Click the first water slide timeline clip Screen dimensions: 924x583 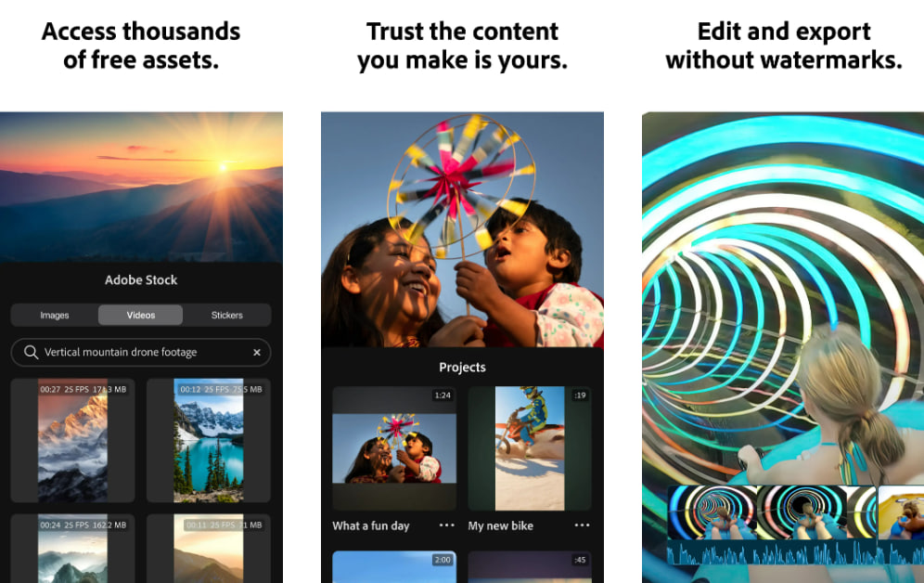point(712,512)
